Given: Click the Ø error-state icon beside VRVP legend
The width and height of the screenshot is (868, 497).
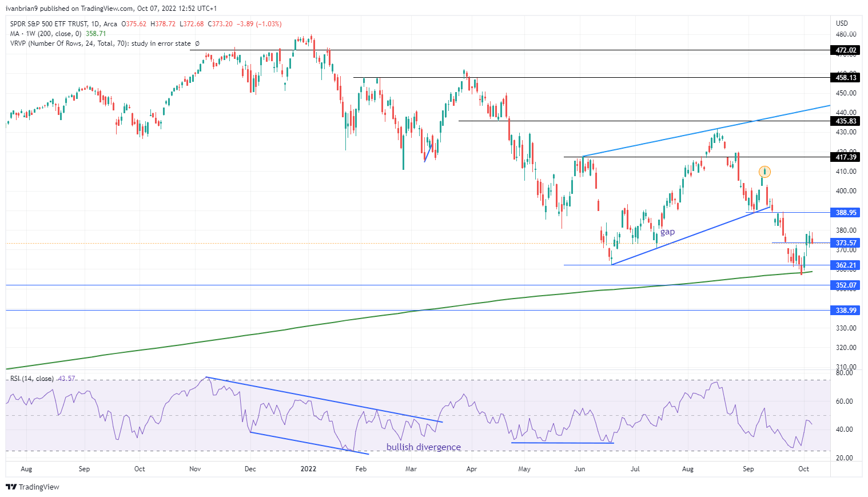Looking at the screenshot, I should tap(197, 43).
